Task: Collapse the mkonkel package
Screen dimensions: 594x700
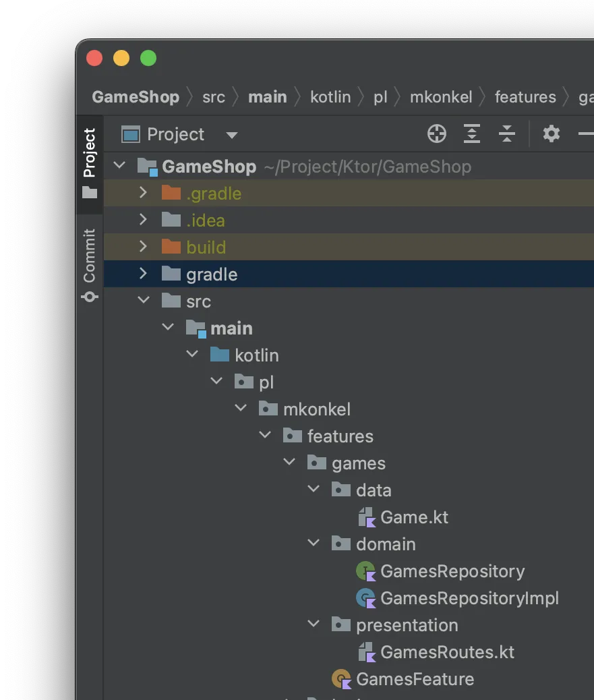Action: tap(241, 407)
